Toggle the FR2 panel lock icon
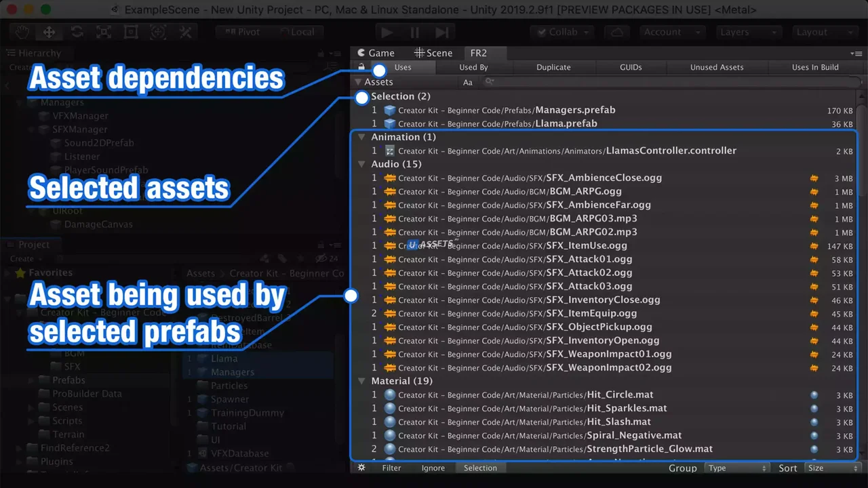 point(361,67)
